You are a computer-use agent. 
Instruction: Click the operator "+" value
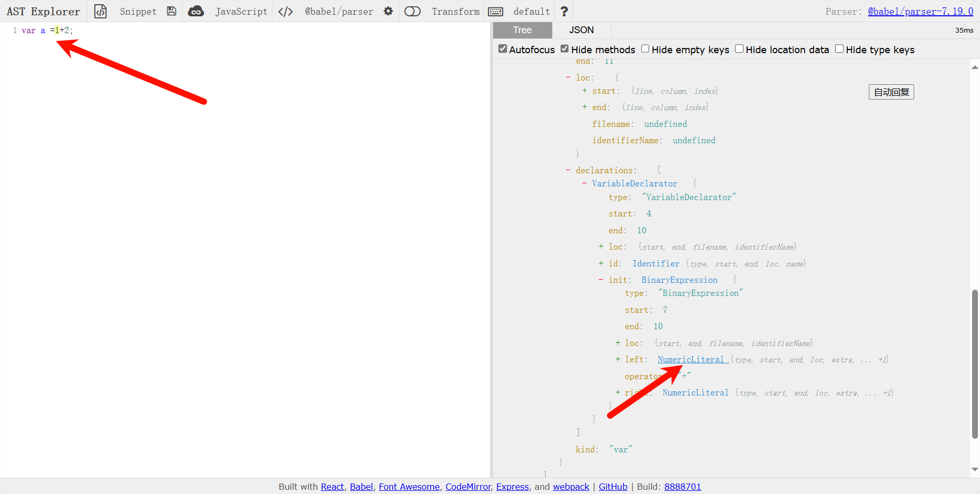[684, 376]
